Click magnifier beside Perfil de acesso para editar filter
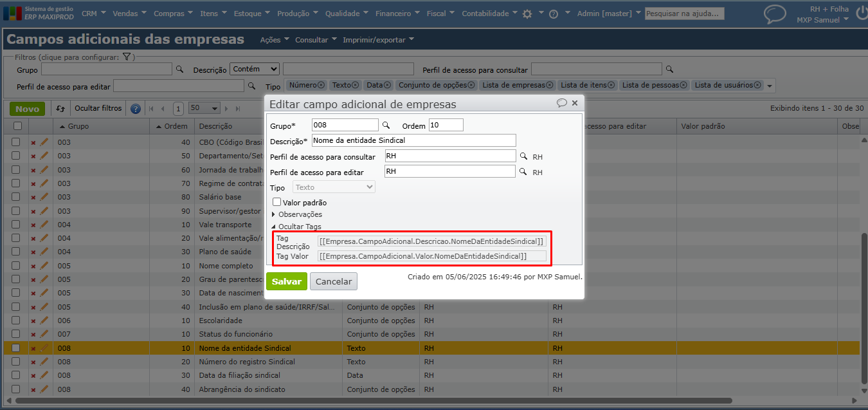868x410 pixels. 251,85
